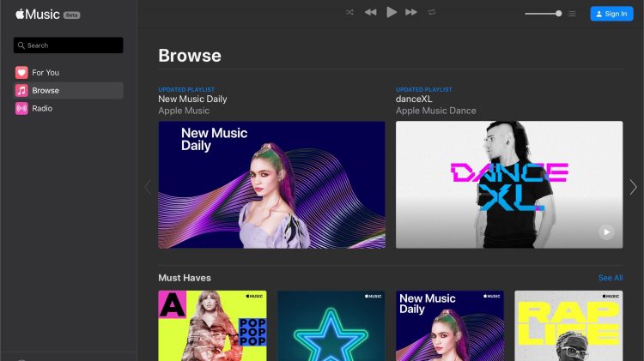Start playback with the play button
This screenshot has width=644, height=361.
click(392, 12)
